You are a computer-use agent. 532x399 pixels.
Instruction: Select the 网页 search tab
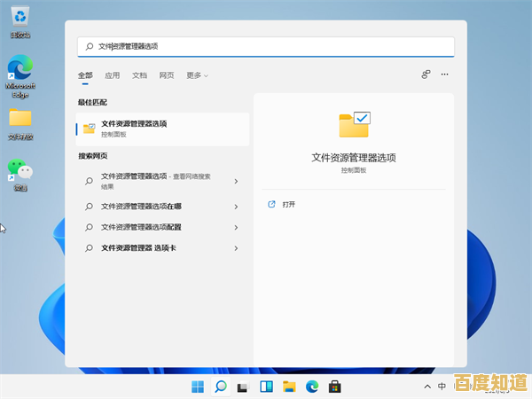pyautogui.click(x=167, y=76)
